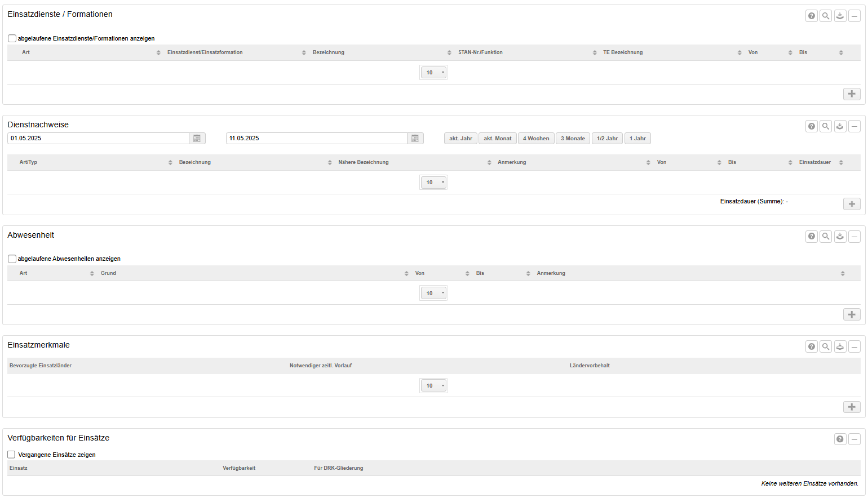
Task: Sort Dienstnachweise by Art/Typ column
Action: tap(28, 162)
